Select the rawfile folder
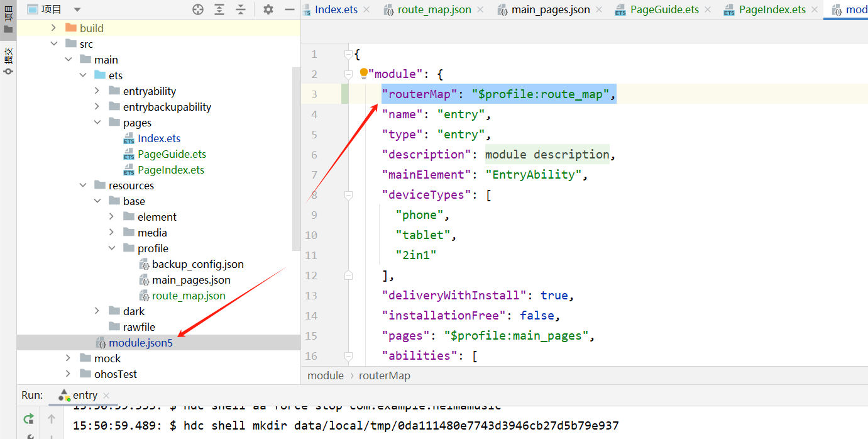Screen dimensions: 868x439 (x=139, y=327)
